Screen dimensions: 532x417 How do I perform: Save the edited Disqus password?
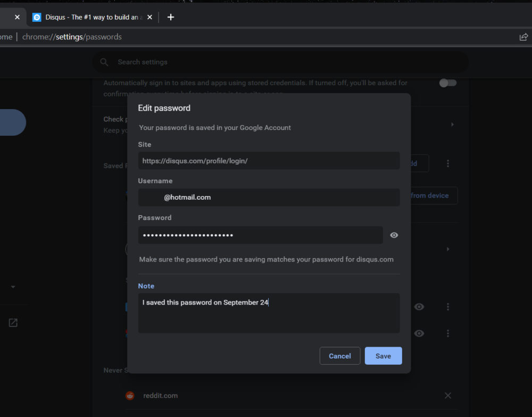(383, 356)
